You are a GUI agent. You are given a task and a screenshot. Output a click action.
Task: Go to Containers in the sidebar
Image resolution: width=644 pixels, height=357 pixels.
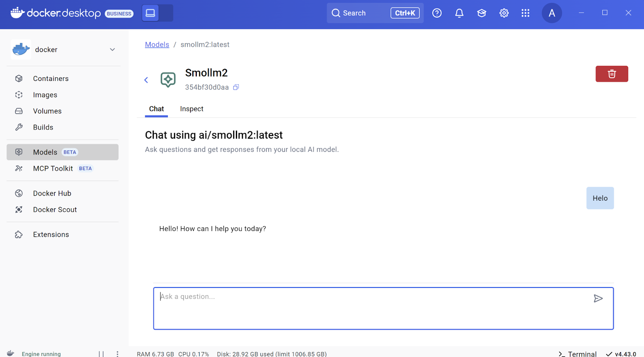(63, 78)
